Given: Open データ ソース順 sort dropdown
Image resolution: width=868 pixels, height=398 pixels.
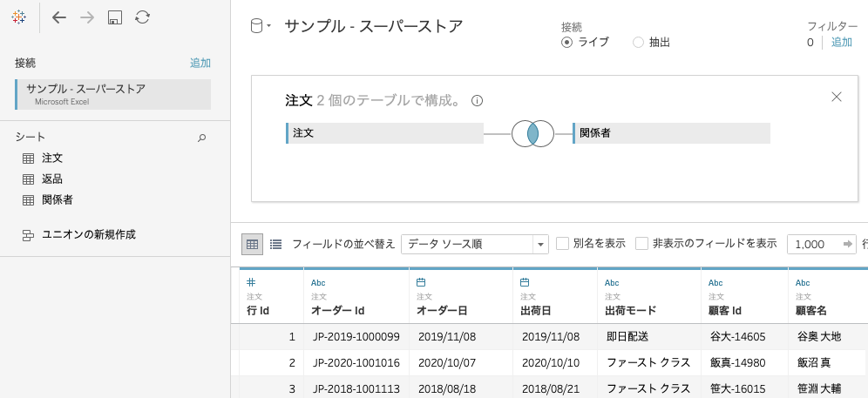Looking at the screenshot, I should click(475, 244).
